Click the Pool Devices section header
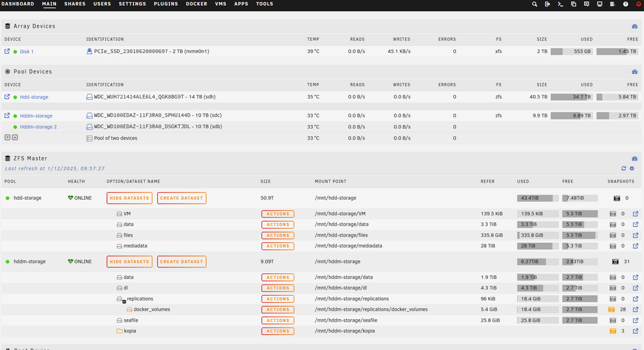This screenshot has width=644, height=350. click(x=33, y=72)
